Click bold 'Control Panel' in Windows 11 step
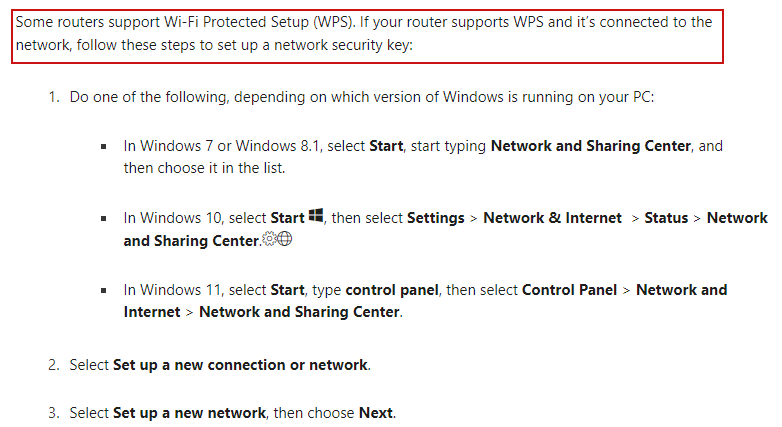The height and width of the screenshot is (427, 782). click(570, 290)
